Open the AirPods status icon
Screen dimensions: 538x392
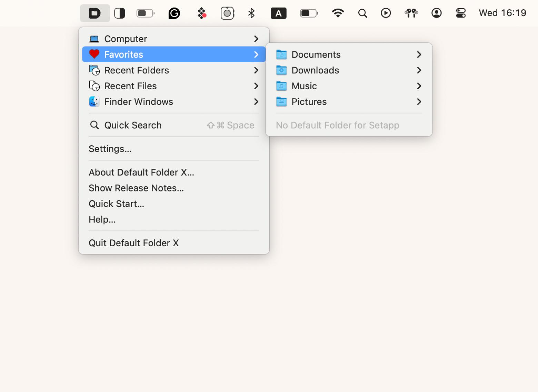coord(411,13)
